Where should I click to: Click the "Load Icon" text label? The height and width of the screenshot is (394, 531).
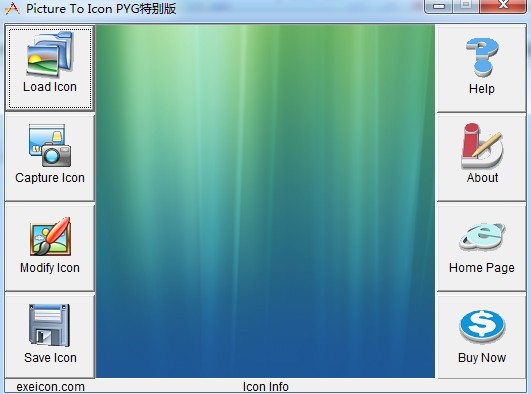pos(50,87)
